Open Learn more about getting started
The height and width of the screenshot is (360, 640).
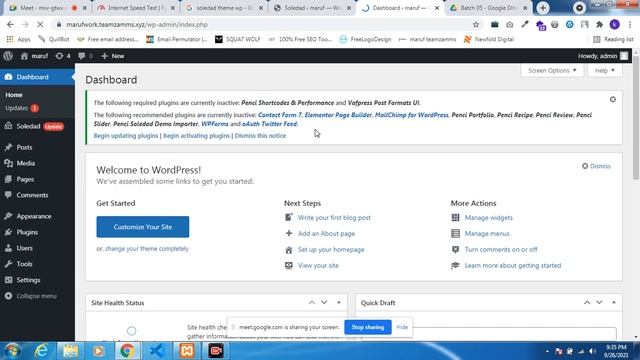pos(513,265)
